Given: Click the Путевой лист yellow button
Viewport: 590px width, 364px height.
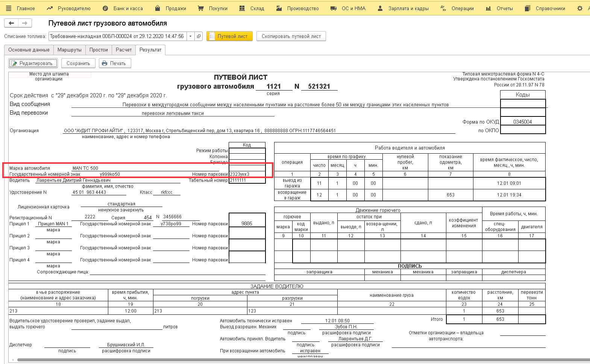Looking at the screenshot, I should (x=229, y=36).
